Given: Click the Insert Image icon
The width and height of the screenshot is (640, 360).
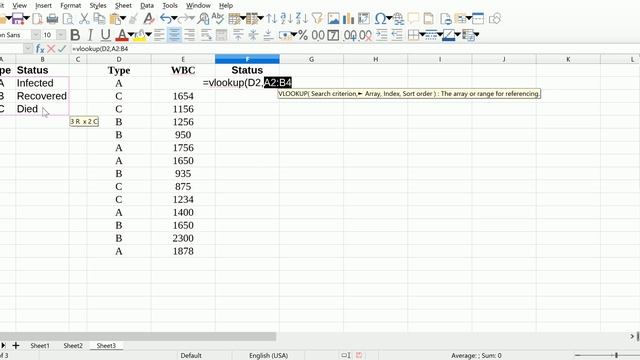Looking at the screenshot, I should (333, 19).
